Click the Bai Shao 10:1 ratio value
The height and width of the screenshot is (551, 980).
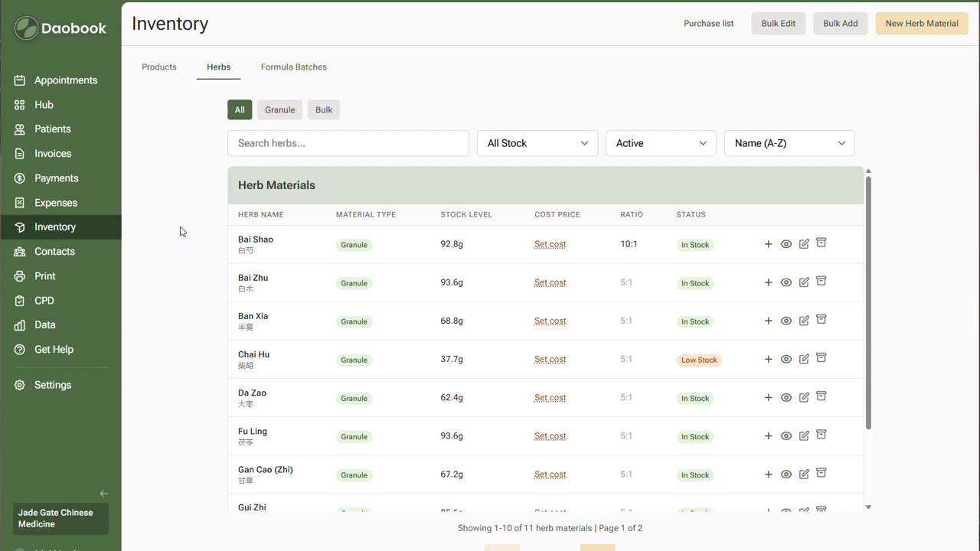point(629,244)
